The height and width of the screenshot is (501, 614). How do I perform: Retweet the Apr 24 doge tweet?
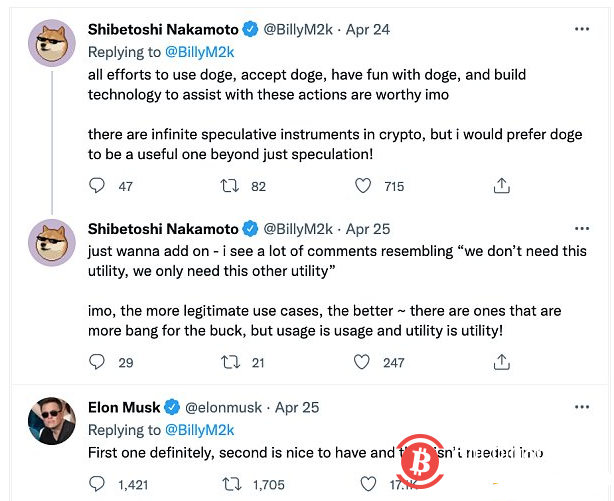point(231,186)
